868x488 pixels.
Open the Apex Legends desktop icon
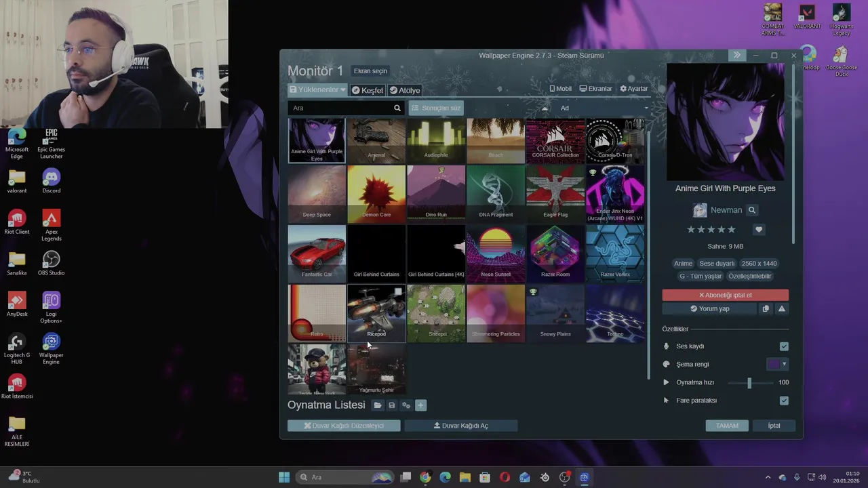click(52, 225)
